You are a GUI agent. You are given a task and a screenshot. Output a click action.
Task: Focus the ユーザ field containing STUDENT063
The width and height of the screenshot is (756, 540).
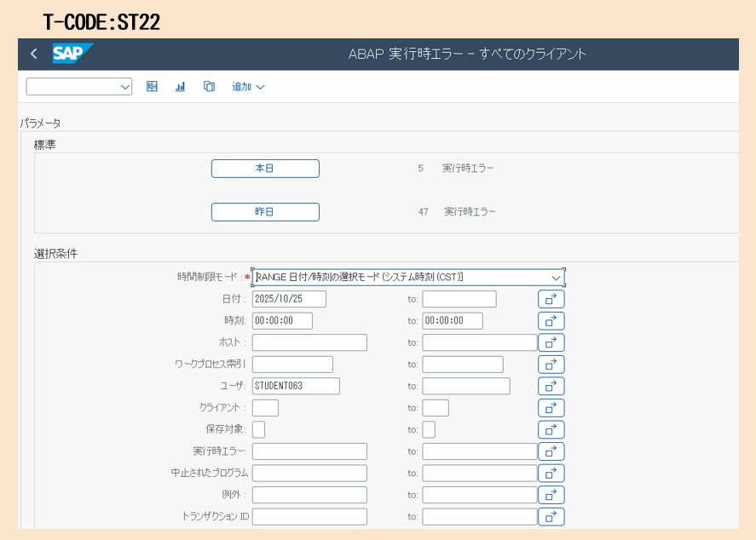(x=296, y=386)
